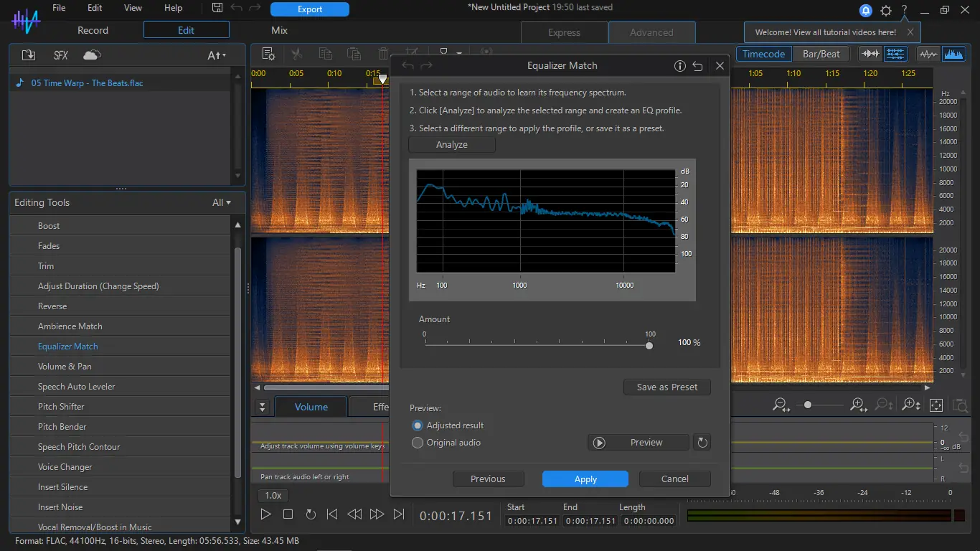This screenshot has height=551, width=980.
Task: Open the File menu
Action: 59,8
